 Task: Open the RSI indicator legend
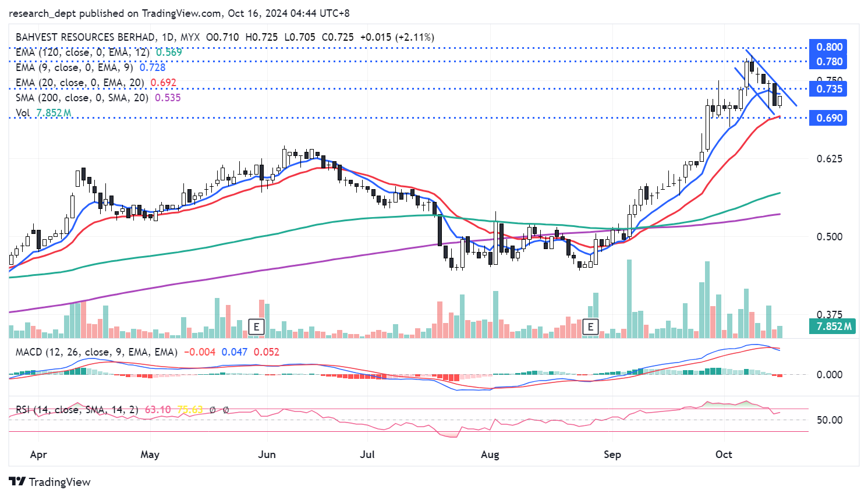(x=77, y=410)
